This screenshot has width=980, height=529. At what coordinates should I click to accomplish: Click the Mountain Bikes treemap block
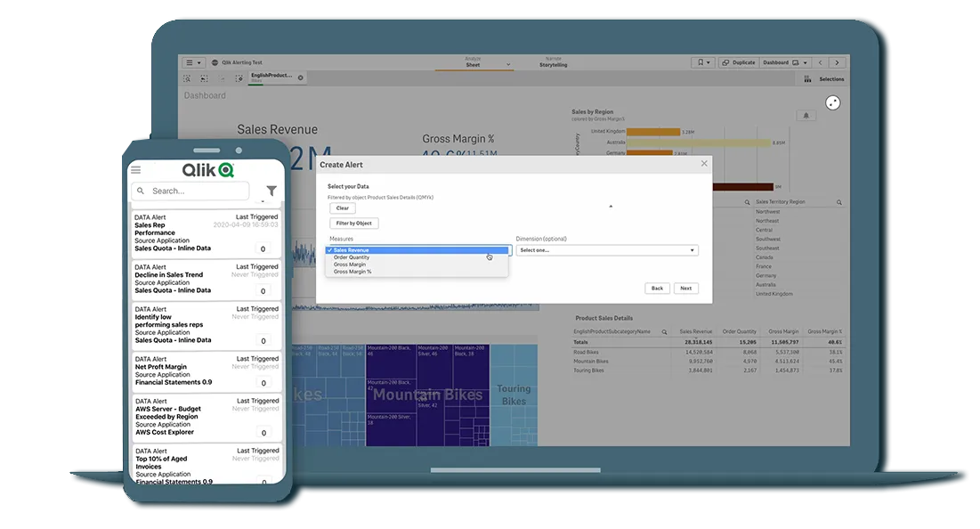[427, 395]
